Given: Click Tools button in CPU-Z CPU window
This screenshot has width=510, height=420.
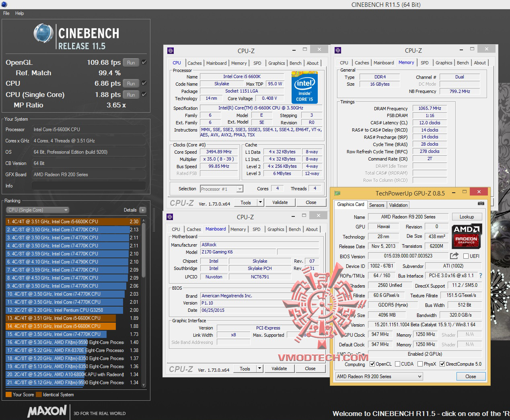Looking at the screenshot, I should pyautogui.click(x=246, y=202).
